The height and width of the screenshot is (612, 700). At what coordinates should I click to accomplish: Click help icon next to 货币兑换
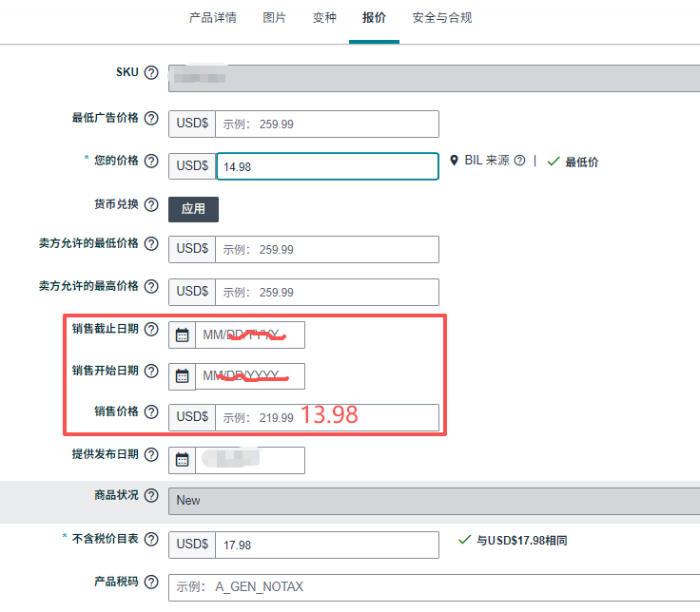[x=151, y=204]
